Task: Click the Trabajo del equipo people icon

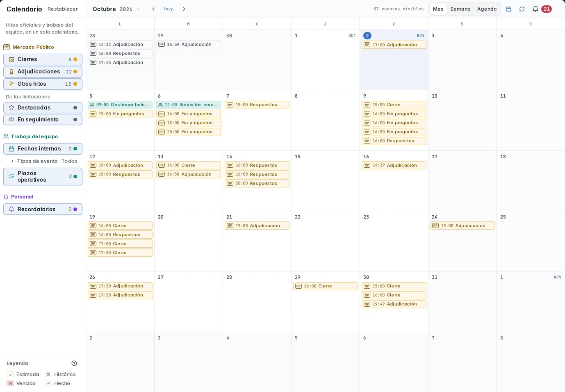Action: tap(6, 137)
